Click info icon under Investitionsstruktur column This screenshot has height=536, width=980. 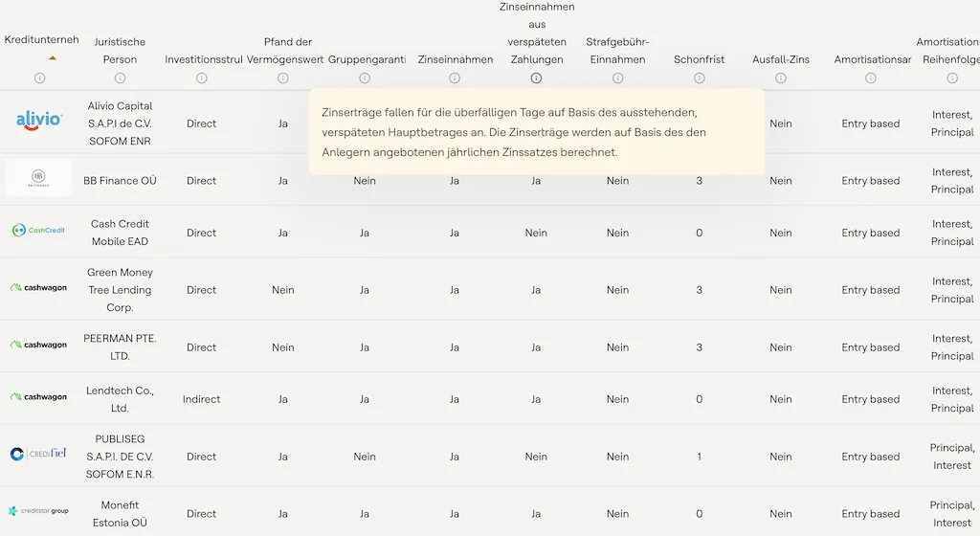[x=201, y=78]
